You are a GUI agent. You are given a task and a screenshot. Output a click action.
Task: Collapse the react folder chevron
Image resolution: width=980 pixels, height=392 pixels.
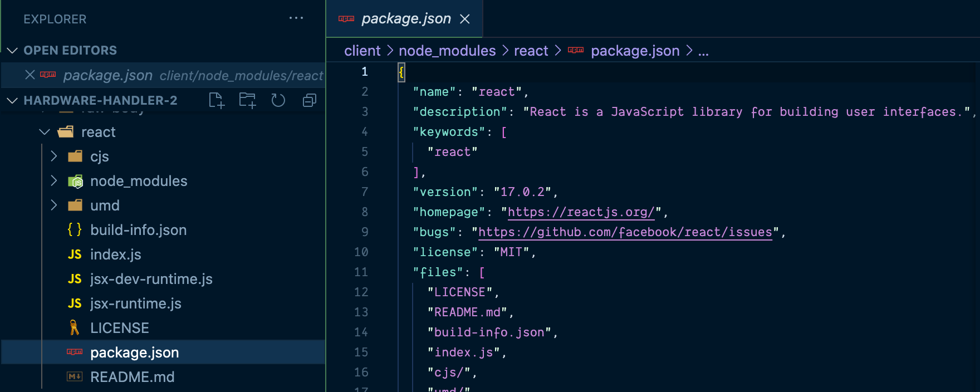(45, 132)
